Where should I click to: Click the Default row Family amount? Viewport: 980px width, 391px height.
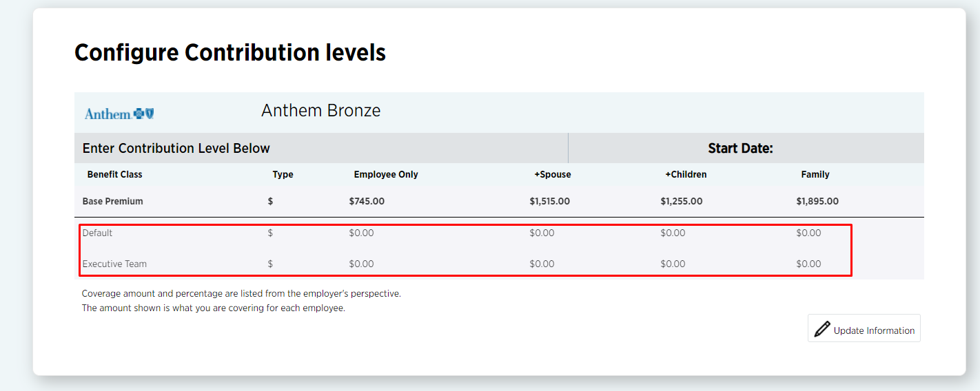[808, 233]
